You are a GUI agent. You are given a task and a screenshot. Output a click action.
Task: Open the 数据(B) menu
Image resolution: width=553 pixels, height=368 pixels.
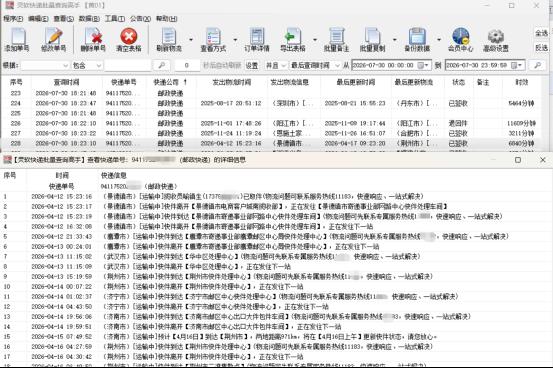point(89,18)
